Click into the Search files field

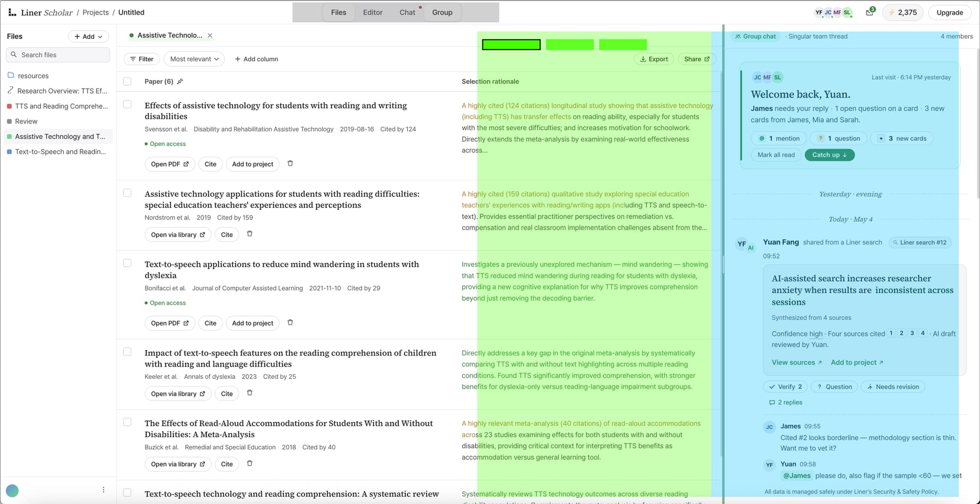click(x=58, y=55)
